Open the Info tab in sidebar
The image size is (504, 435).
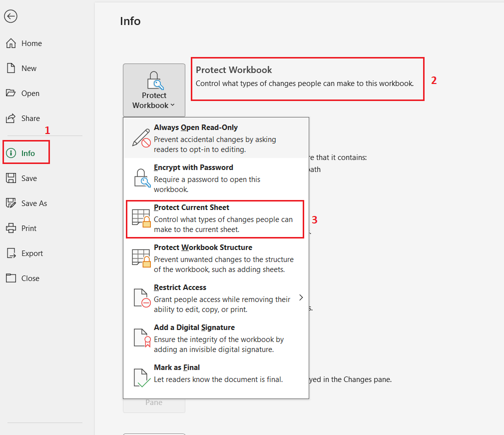27,153
